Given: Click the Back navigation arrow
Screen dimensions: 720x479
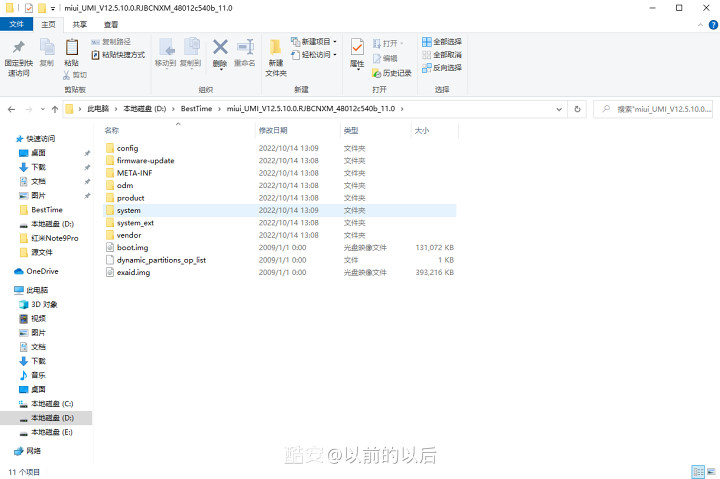Looking at the screenshot, I should pos(11,109).
